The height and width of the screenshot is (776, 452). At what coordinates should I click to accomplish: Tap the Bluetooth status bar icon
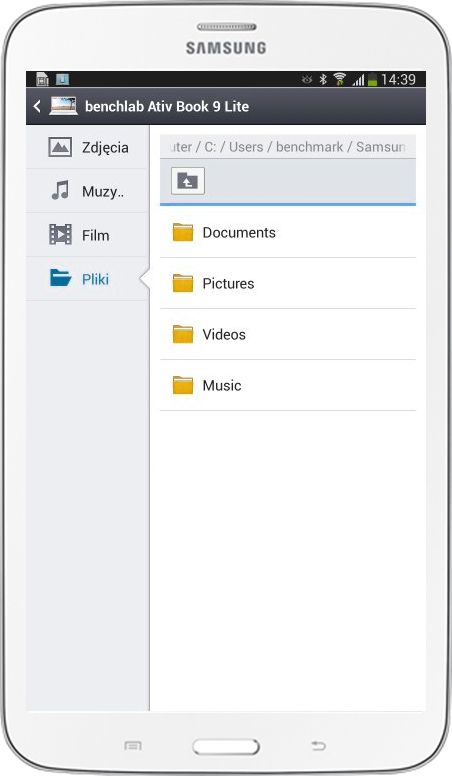tap(323, 79)
